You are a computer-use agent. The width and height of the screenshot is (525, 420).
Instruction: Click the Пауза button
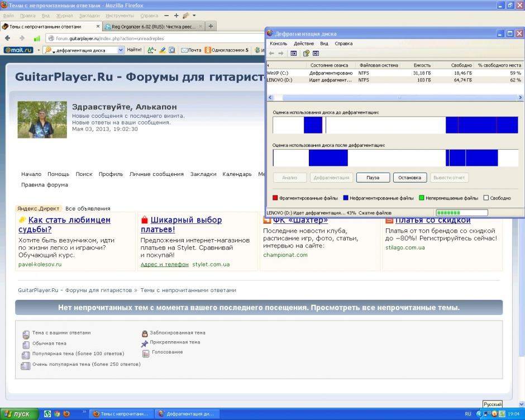[x=373, y=178]
